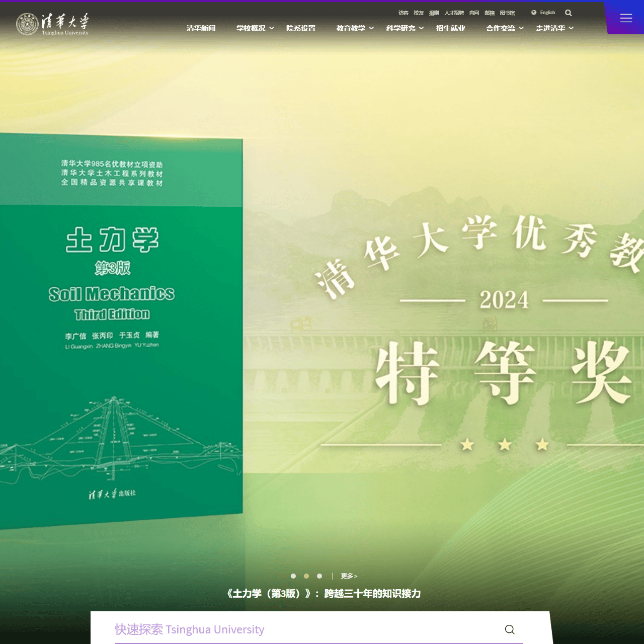Viewport: 644px width, 644px height.
Task: Select the first carousel dot
Action: point(293,576)
